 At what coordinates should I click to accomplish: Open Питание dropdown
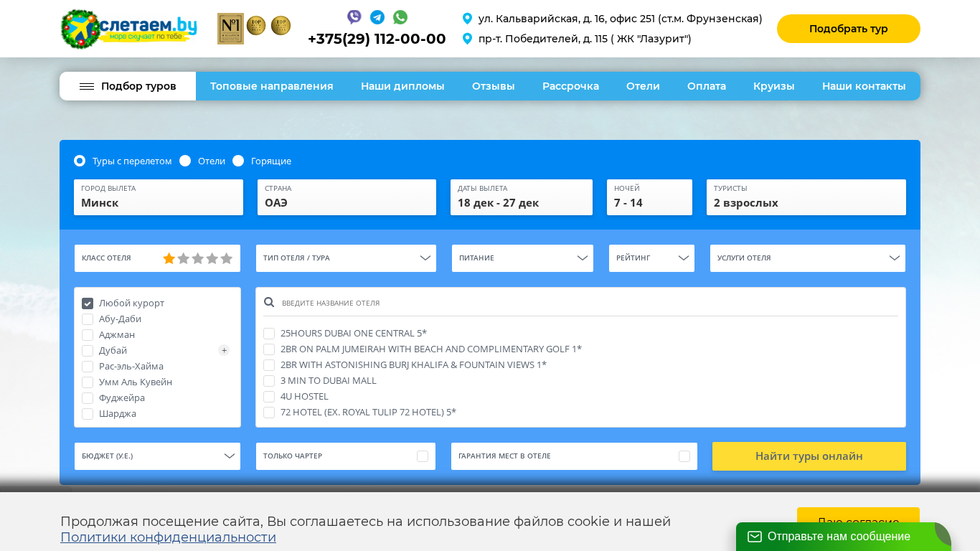coord(522,258)
